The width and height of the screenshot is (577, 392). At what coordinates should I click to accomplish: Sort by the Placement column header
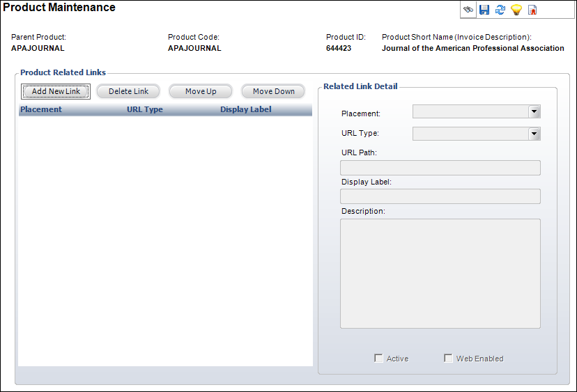(x=41, y=109)
